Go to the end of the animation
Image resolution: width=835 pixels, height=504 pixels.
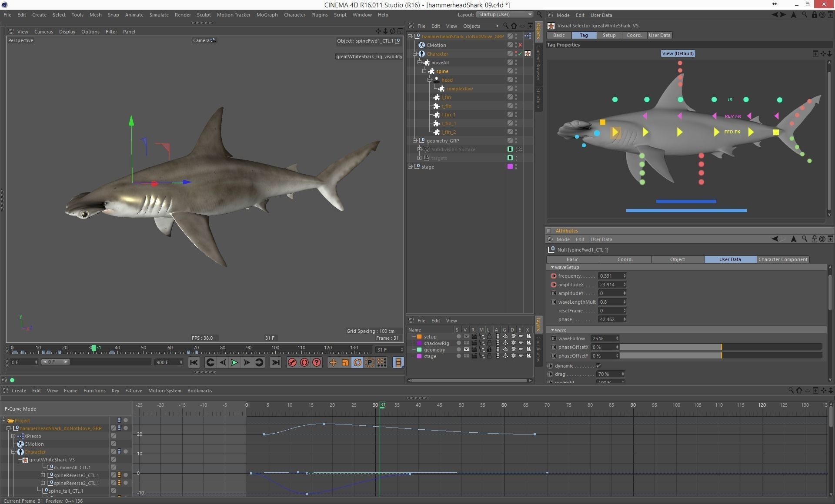click(x=275, y=362)
